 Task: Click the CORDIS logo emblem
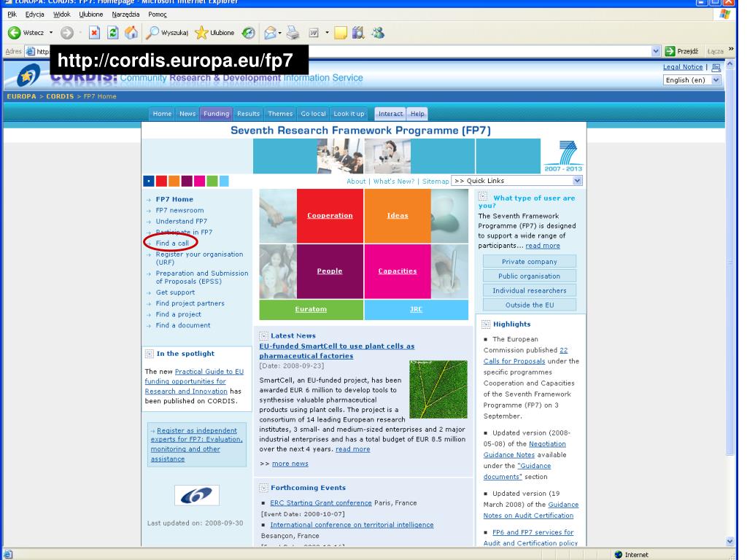(28, 75)
